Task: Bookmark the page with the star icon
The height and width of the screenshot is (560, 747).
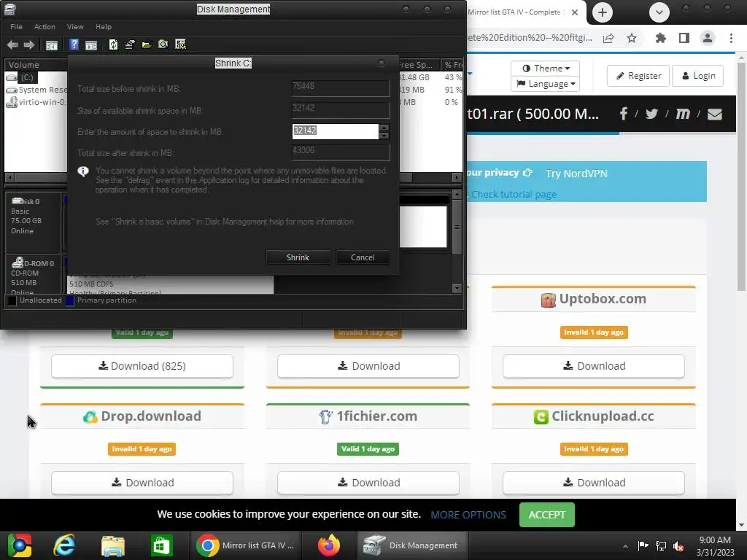Action: pos(632,38)
